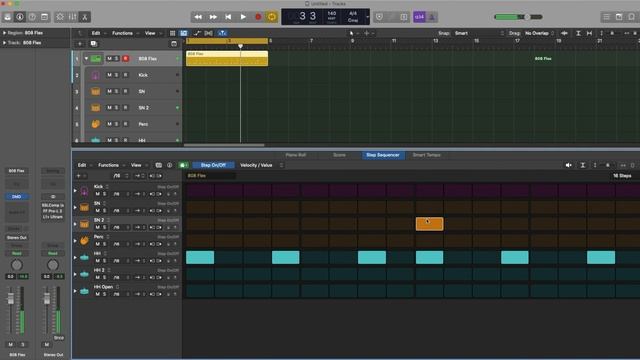Viewport: 640px width, 360px height.
Task: Toggle the automation curve icon
Action: click(x=198, y=33)
